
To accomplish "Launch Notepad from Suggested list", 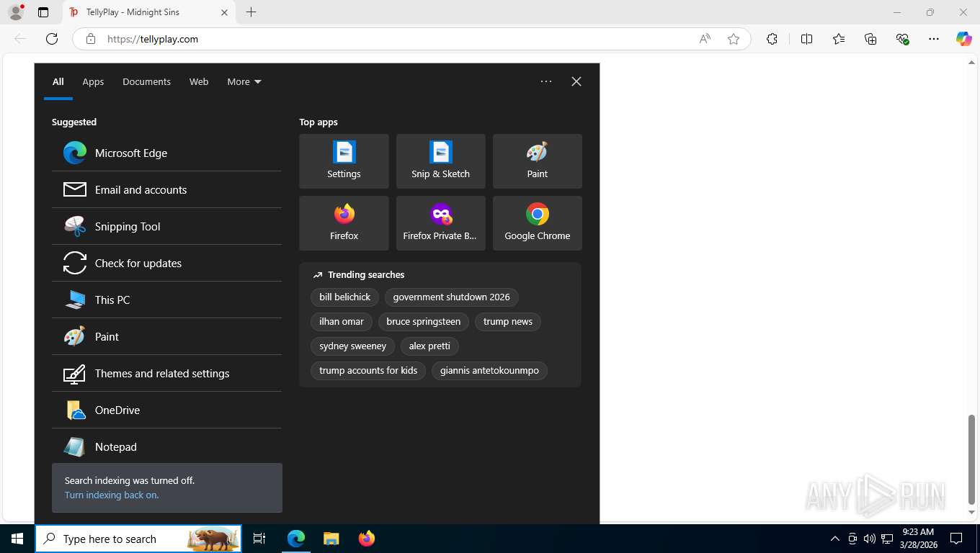I will [166, 446].
